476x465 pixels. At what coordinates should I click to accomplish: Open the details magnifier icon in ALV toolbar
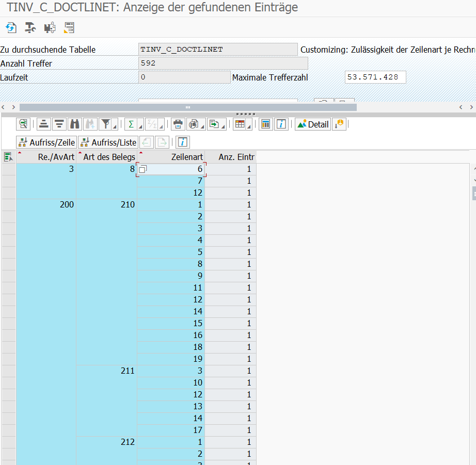23,124
